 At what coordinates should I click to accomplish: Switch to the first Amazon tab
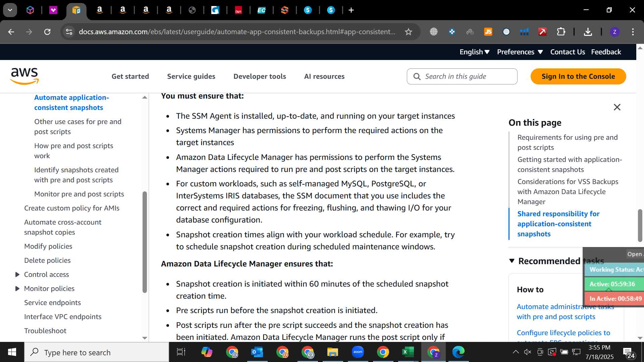point(99,10)
